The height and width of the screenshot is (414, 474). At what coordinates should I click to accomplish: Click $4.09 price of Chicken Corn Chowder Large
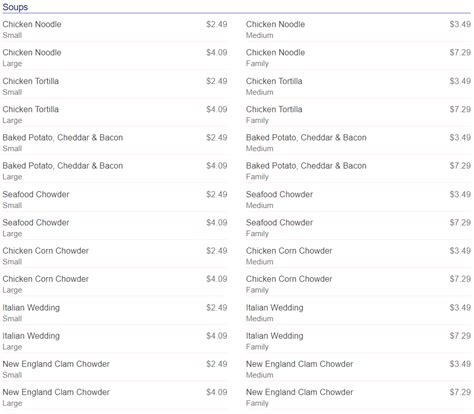tap(217, 279)
